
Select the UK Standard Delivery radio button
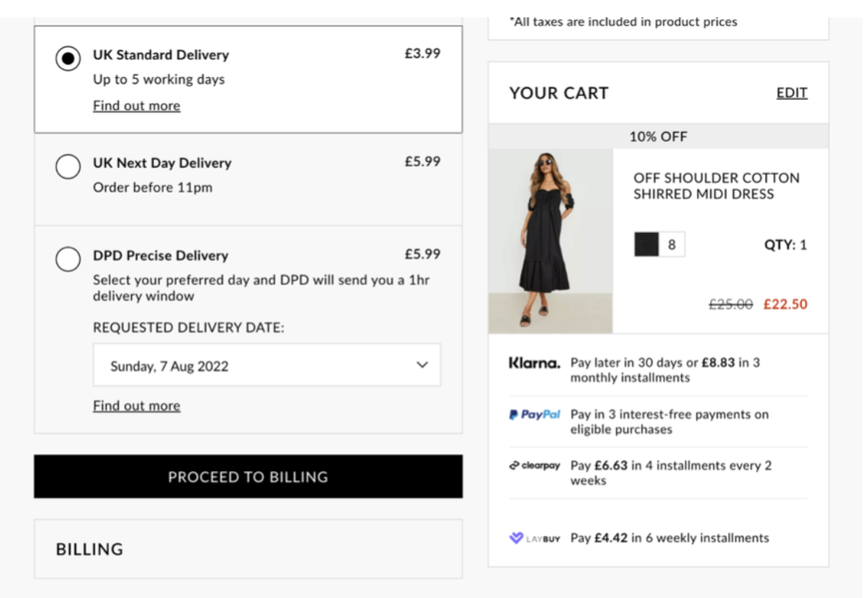click(x=69, y=55)
